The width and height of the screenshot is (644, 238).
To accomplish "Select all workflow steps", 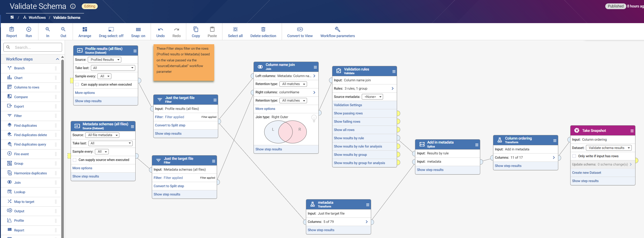I will [x=235, y=32].
